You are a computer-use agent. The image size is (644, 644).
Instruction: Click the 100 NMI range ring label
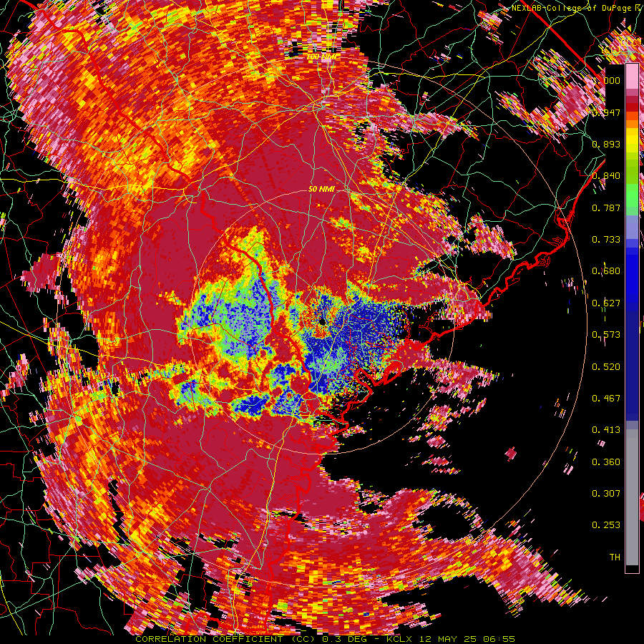[x=321, y=57]
